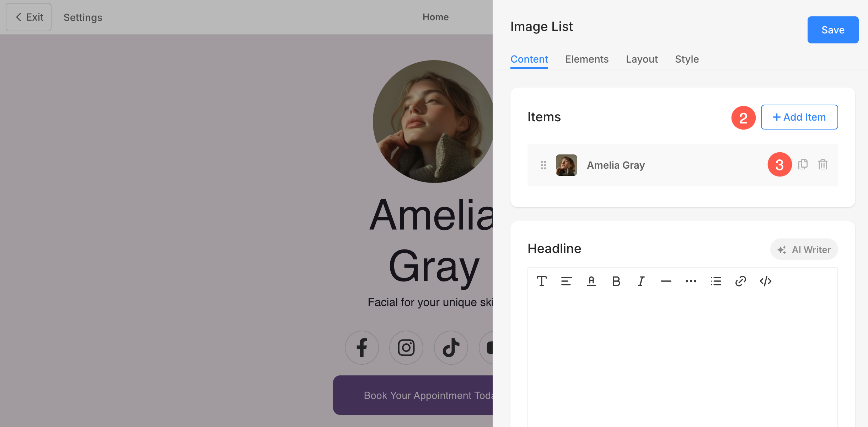The width and height of the screenshot is (868, 427).
Task: Duplicate the Amelia Gray item
Action: 803,164
